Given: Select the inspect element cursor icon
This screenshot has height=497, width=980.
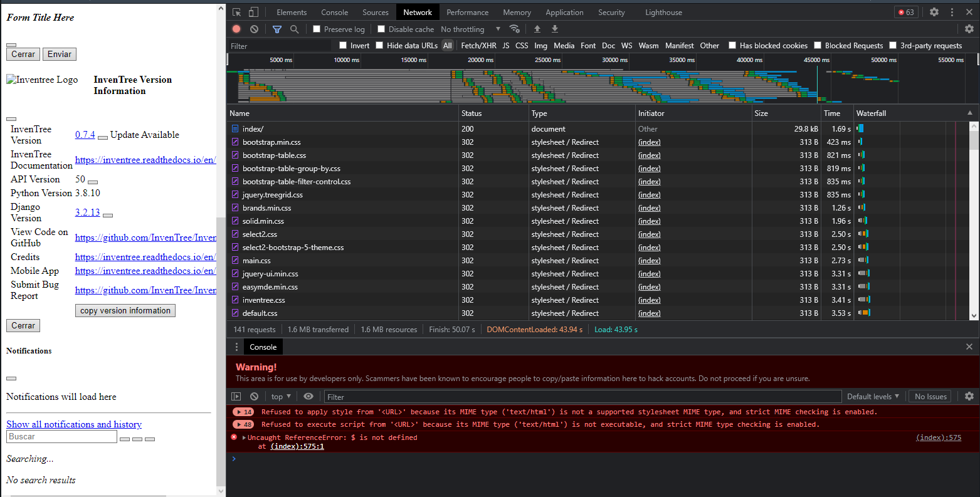Looking at the screenshot, I should click(236, 12).
